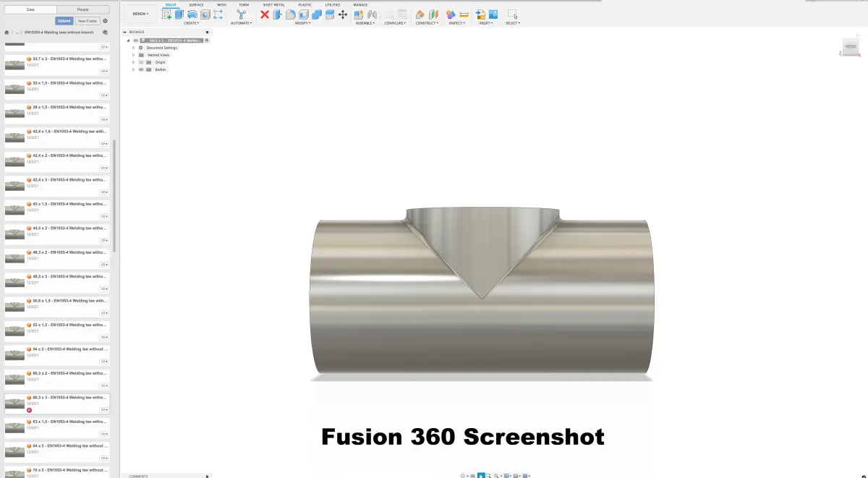Viewport: 868px width, 478px height.
Task: Select the Combine tool icon
Action: [x=317, y=14]
